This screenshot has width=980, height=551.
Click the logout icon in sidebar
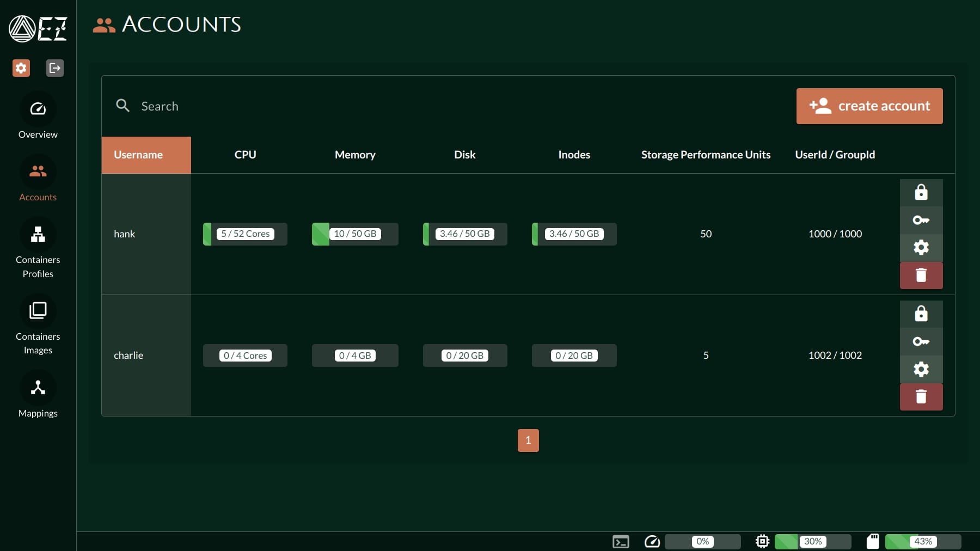click(54, 68)
